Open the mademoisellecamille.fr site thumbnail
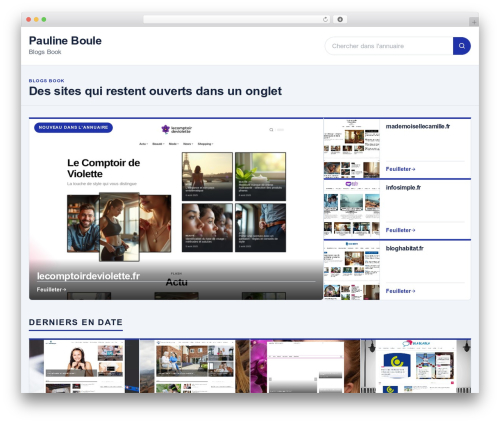 pyautogui.click(x=352, y=148)
